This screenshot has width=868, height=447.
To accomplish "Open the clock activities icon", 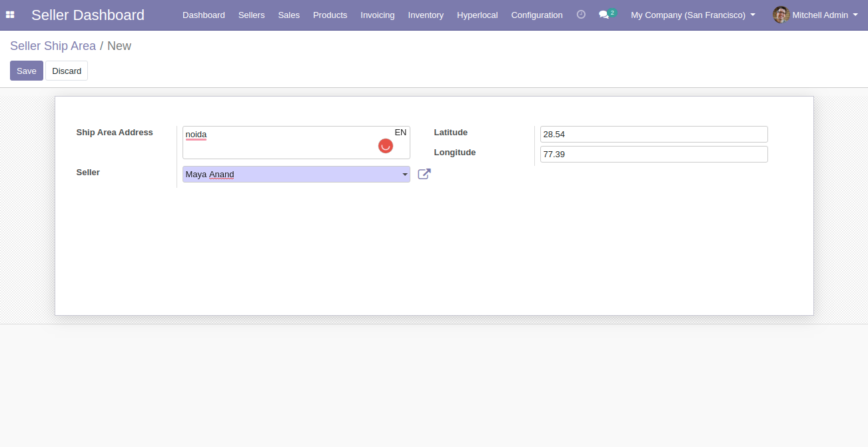I will click(x=581, y=14).
